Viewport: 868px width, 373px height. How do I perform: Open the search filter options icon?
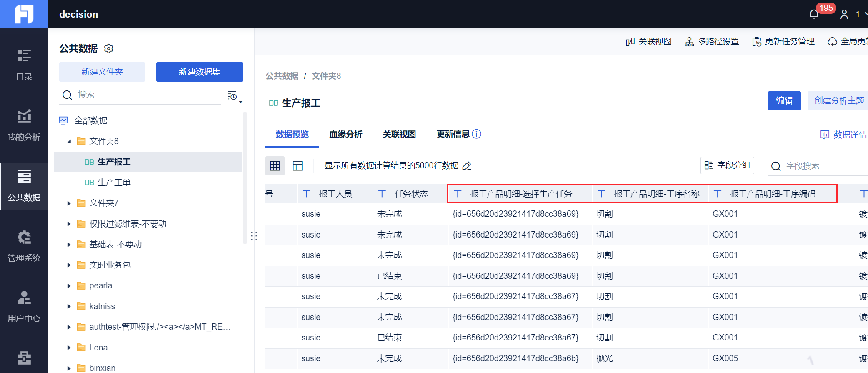pos(233,95)
